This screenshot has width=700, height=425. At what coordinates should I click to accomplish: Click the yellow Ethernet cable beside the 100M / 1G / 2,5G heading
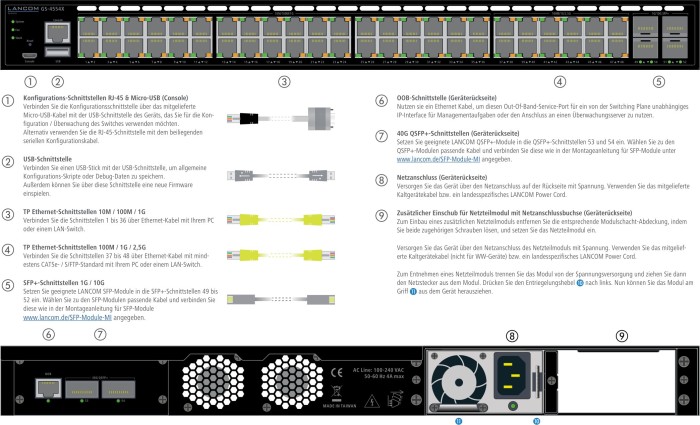(281, 255)
